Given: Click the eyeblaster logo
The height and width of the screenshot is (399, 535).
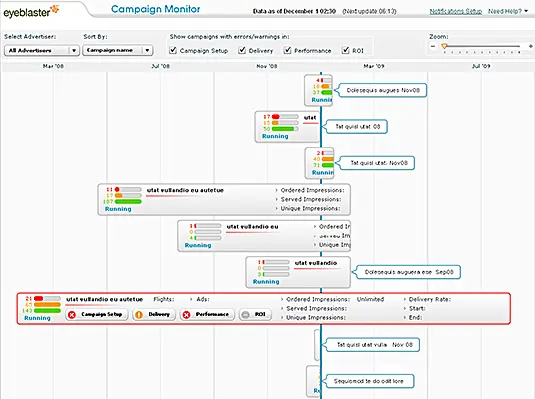Looking at the screenshot, I should pos(31,12).
